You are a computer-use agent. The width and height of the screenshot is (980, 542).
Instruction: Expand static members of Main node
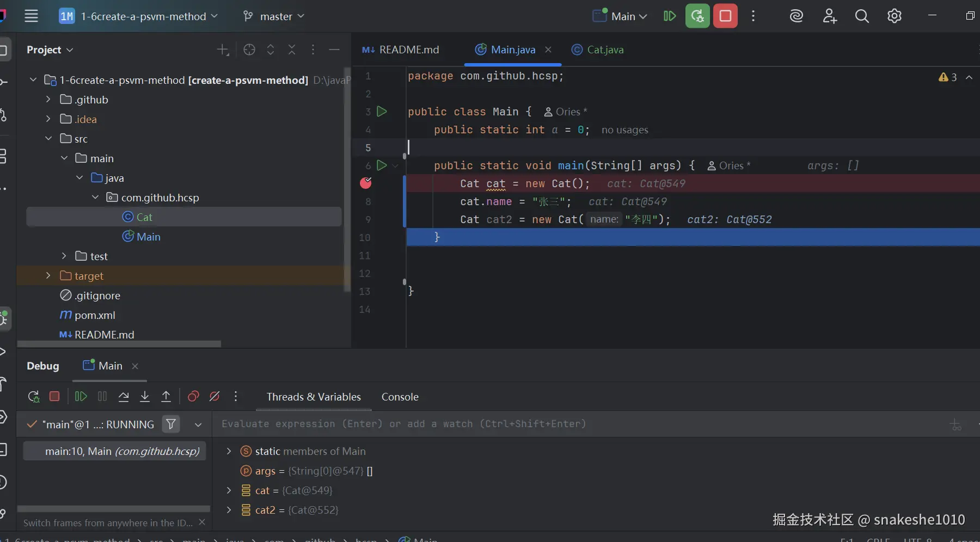[229, 451]
